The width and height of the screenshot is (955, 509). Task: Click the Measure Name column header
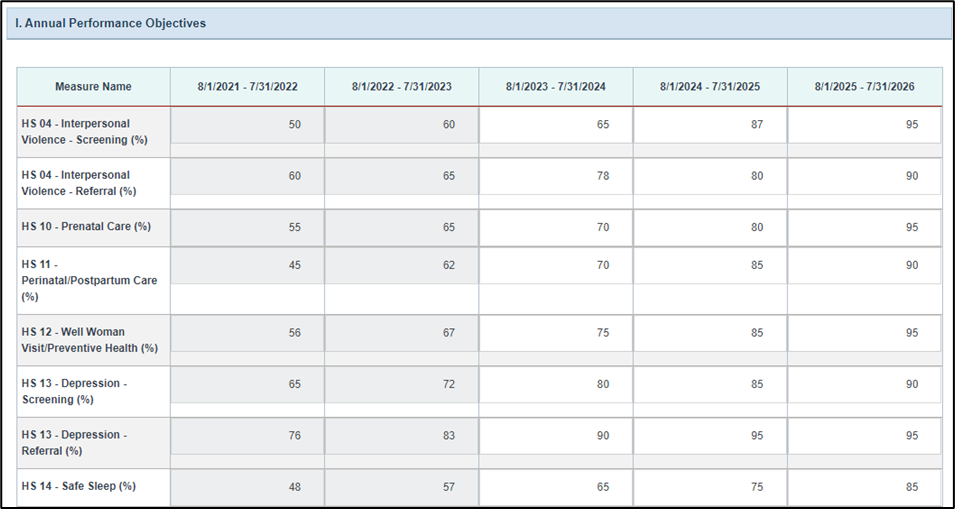tap(93, 86)
